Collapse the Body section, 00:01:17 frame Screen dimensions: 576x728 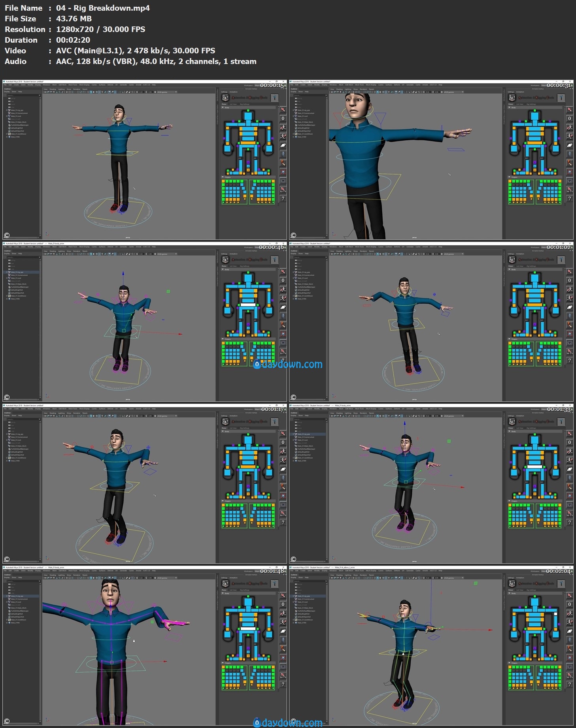point(223,431)
